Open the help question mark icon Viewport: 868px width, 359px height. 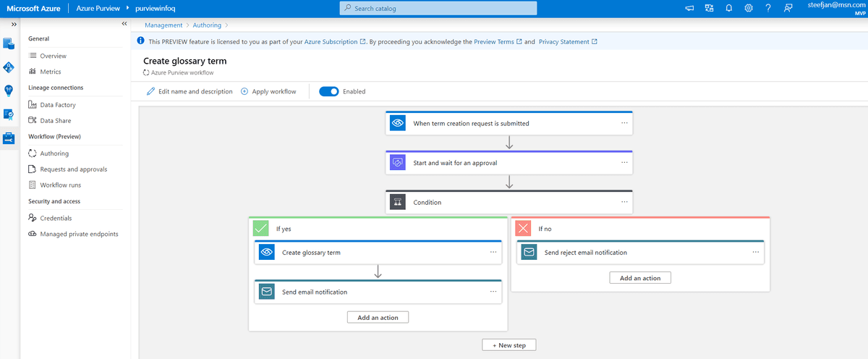[x=768, y=8]
